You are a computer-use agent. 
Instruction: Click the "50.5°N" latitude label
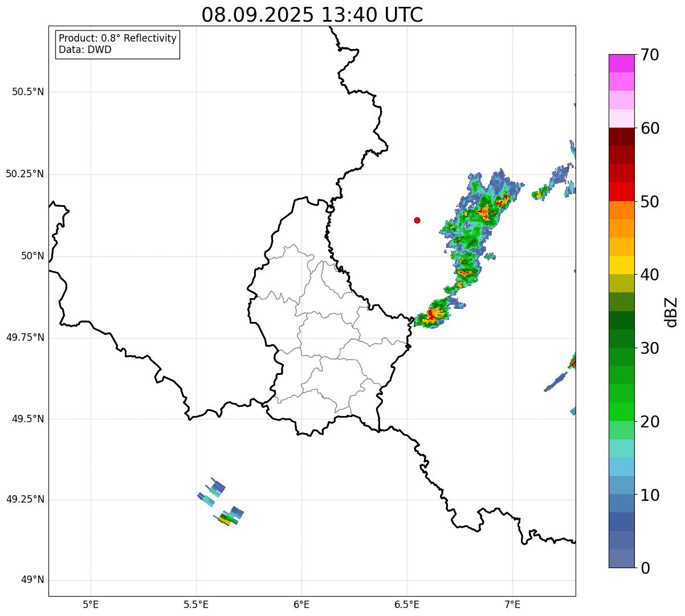click(x=28, y=92)
